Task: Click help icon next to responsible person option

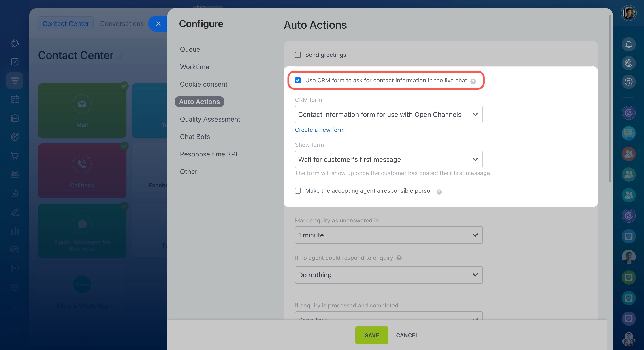Action: point(439,192)
